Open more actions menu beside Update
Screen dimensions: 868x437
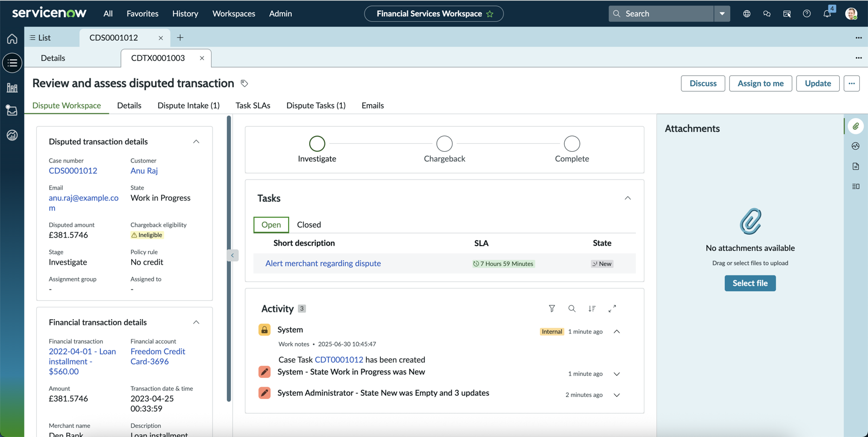(x=852, y=83)
